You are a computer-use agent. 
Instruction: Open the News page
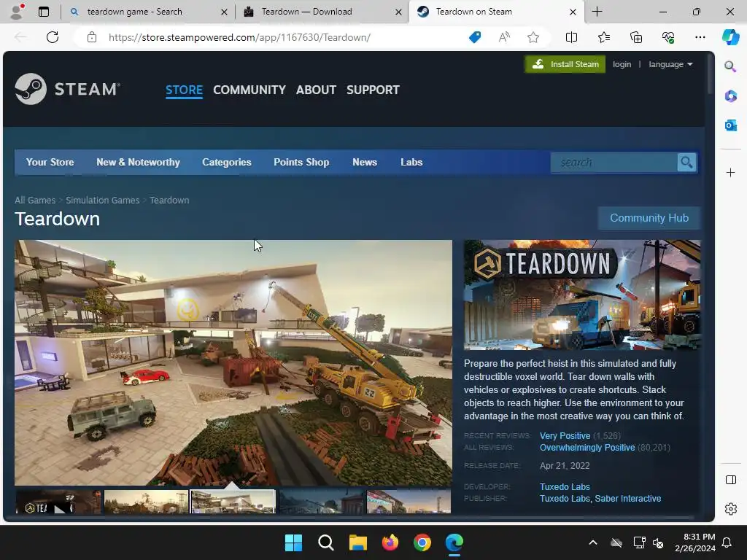[365, 163]
